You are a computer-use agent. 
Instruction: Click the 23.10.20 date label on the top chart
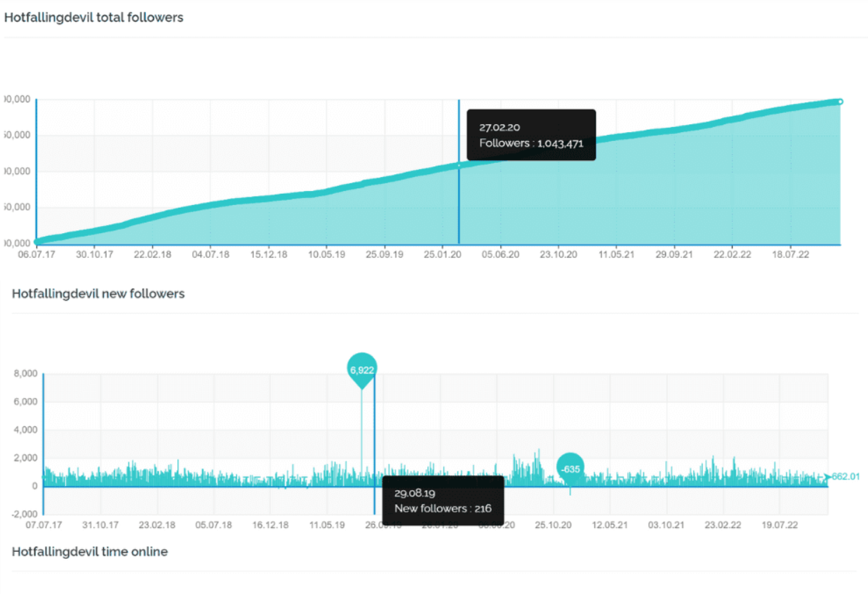[559, 255]
